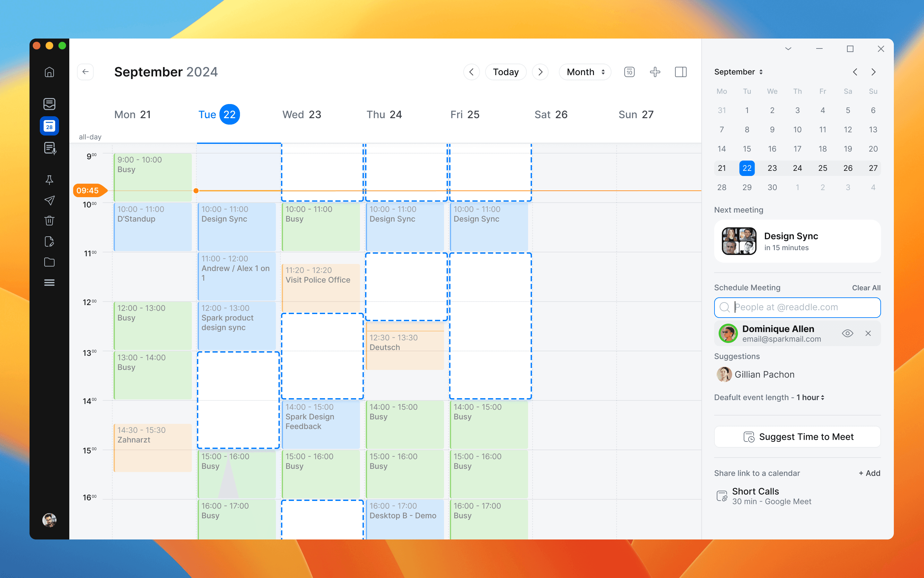Open the Zahnarzt event on Monday
Screen dimensions: 924x578
click(x=153, y=448)
